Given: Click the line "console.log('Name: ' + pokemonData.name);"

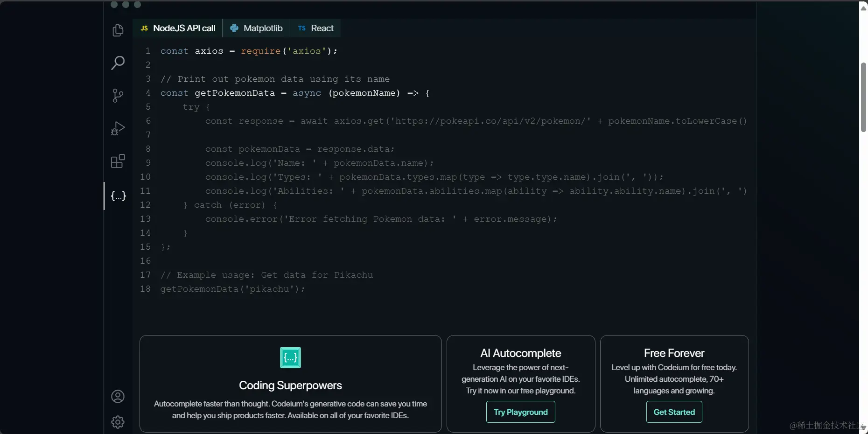Looking at the screenshot, I should pos(319,163).
